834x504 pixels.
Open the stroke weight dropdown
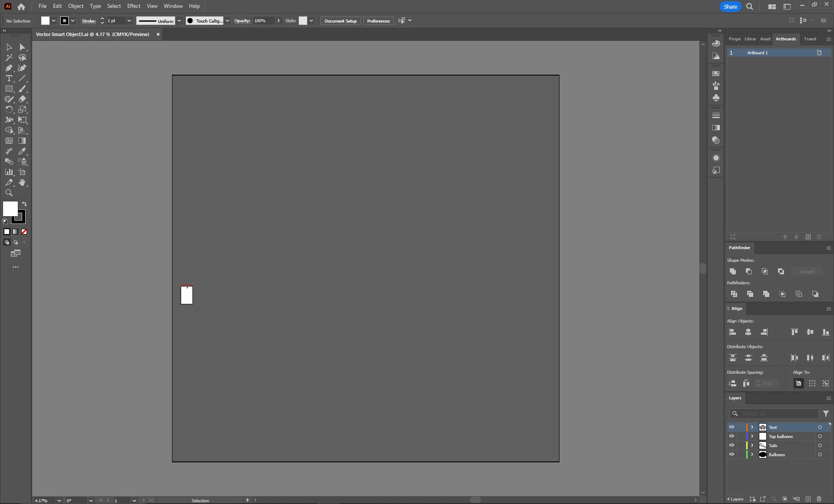click(129, 21)
